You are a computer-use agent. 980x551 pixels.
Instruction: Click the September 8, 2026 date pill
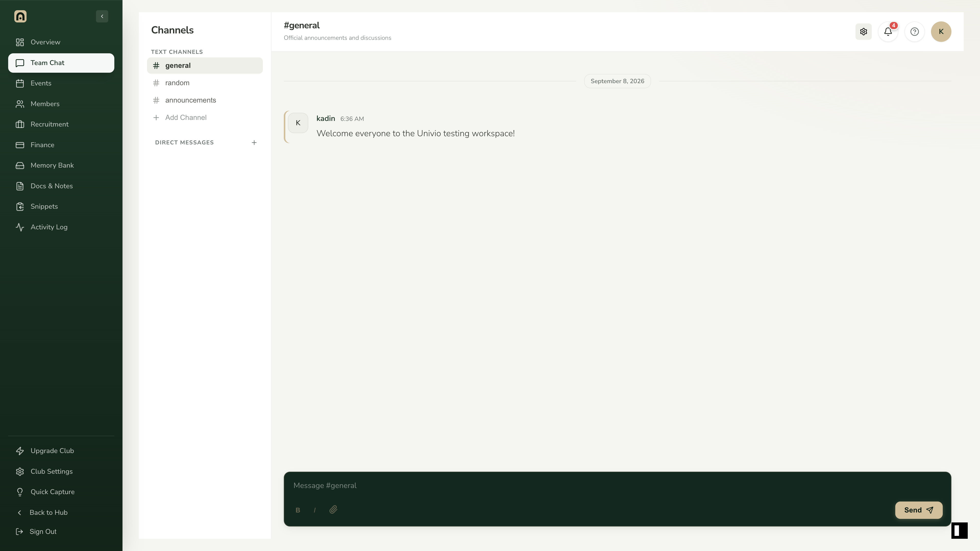pyautogui.click(x=617, y=81)
